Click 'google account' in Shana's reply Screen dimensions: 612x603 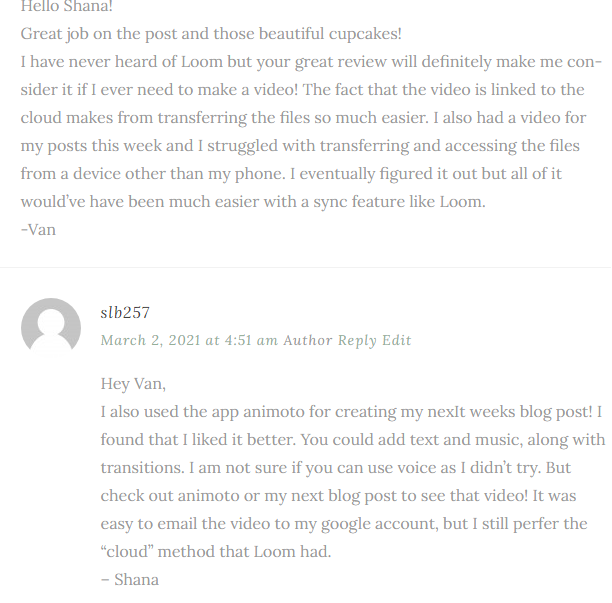coord(378,524)
